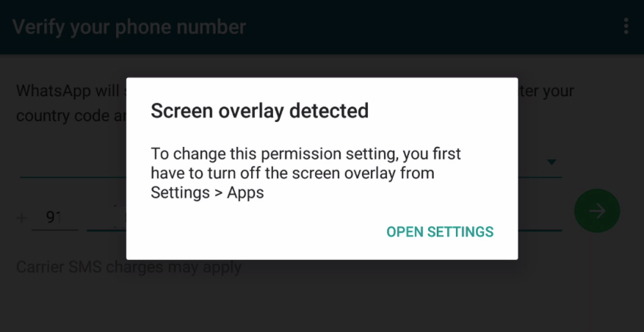Tap the green next arrow button
The image size is (644, 332).
(597, 212)
